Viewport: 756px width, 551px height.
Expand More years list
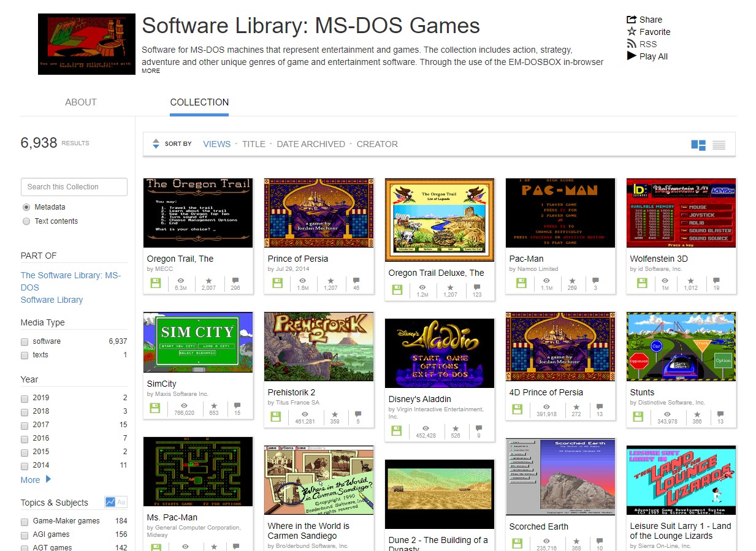tap(36, 480)
